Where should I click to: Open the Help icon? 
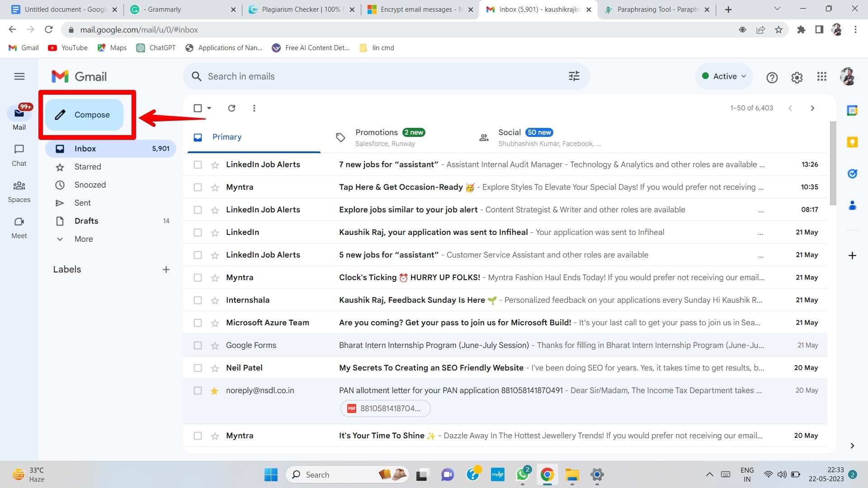pyautogui.click(x=772, y=77)
